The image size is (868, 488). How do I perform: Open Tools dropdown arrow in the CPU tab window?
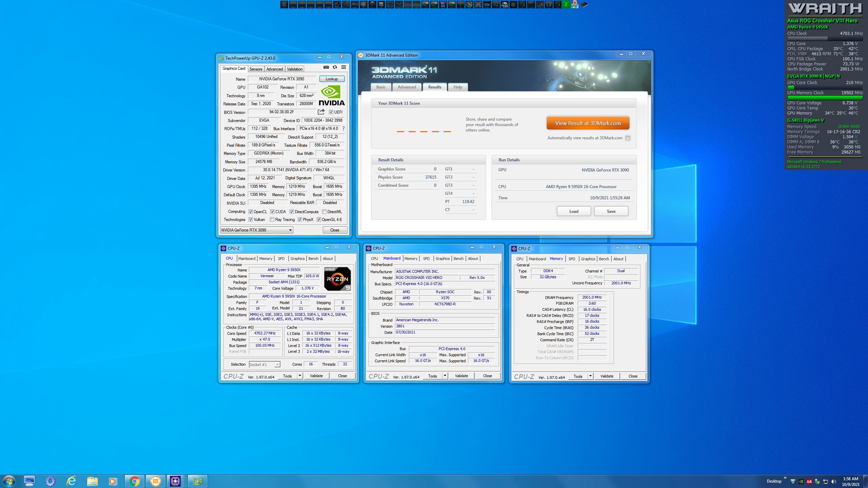click(299, 376)
